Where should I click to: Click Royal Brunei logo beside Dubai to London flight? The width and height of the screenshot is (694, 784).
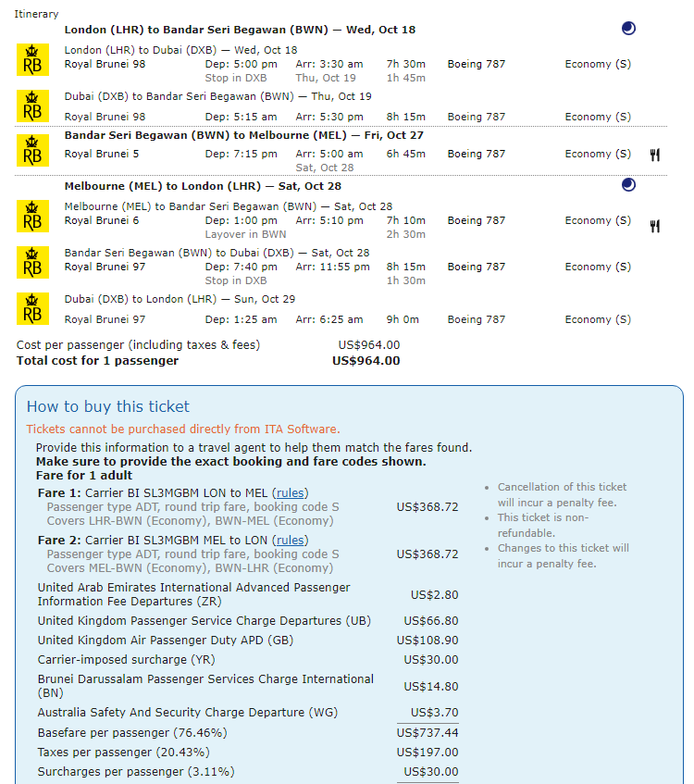tap(32, 308)
